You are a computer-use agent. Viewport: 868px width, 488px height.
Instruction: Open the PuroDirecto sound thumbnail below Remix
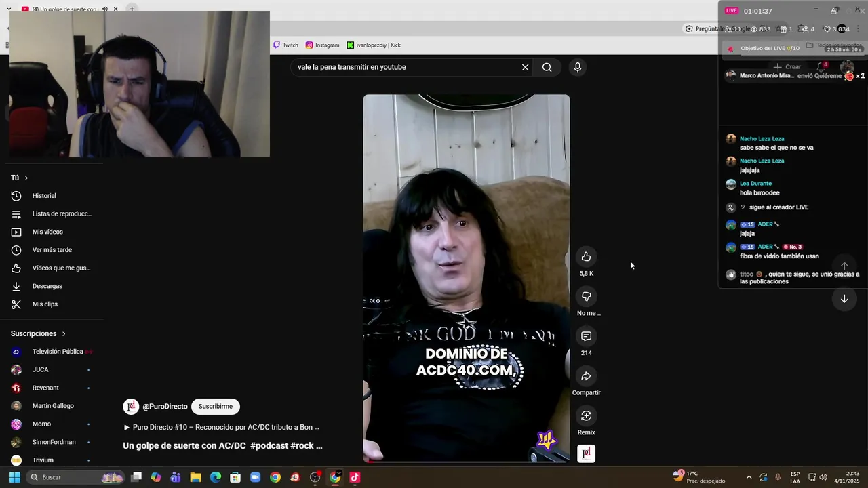tap(586, 453)
